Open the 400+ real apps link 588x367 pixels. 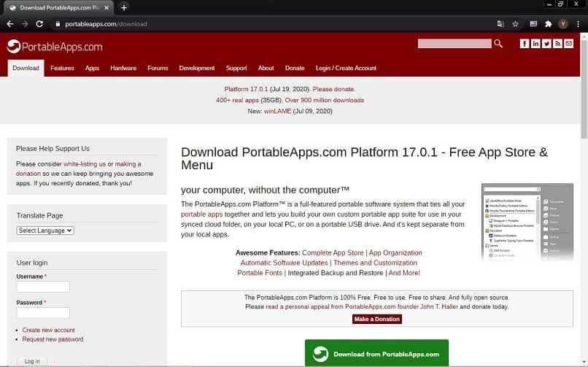point(237,101)
